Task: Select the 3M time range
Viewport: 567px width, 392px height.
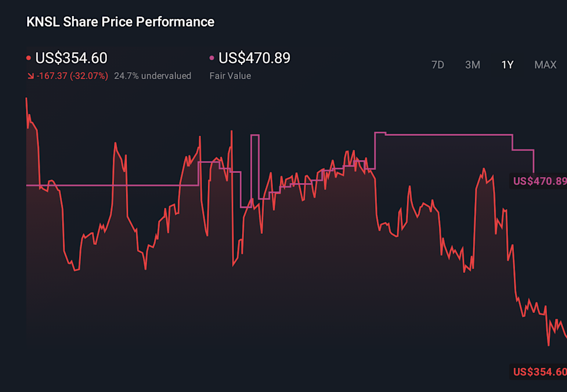Action: (x=472, y=65)
